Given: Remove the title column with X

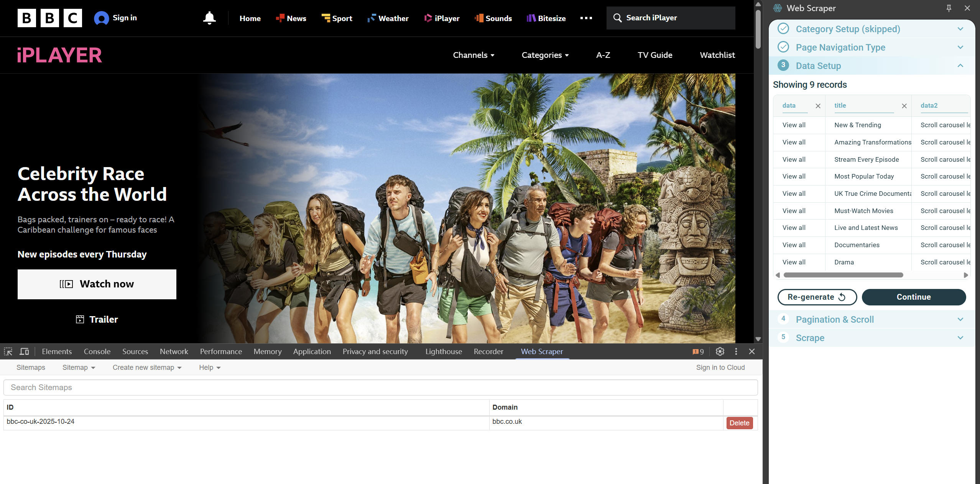Looking at the screenshot, I should click(x=904, y=106).
